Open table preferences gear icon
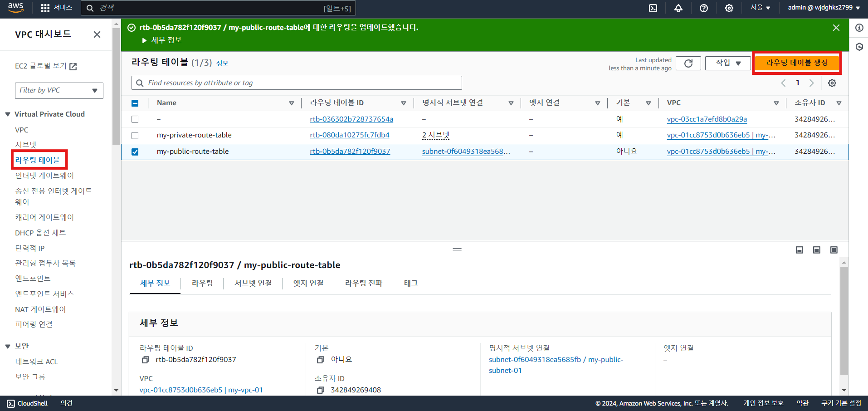This screenshot has height=411, width=868. tap(832, 83)
